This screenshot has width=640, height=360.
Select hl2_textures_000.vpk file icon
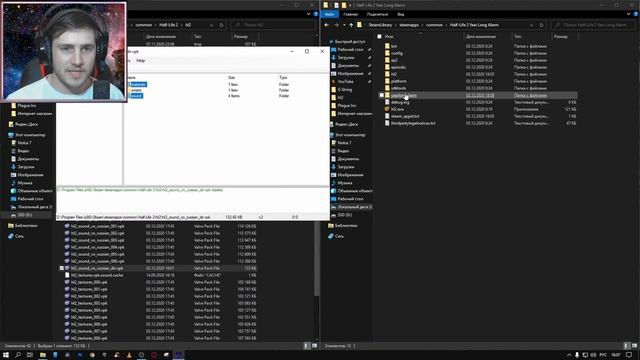pyautogui.click(x=67, y=282)
